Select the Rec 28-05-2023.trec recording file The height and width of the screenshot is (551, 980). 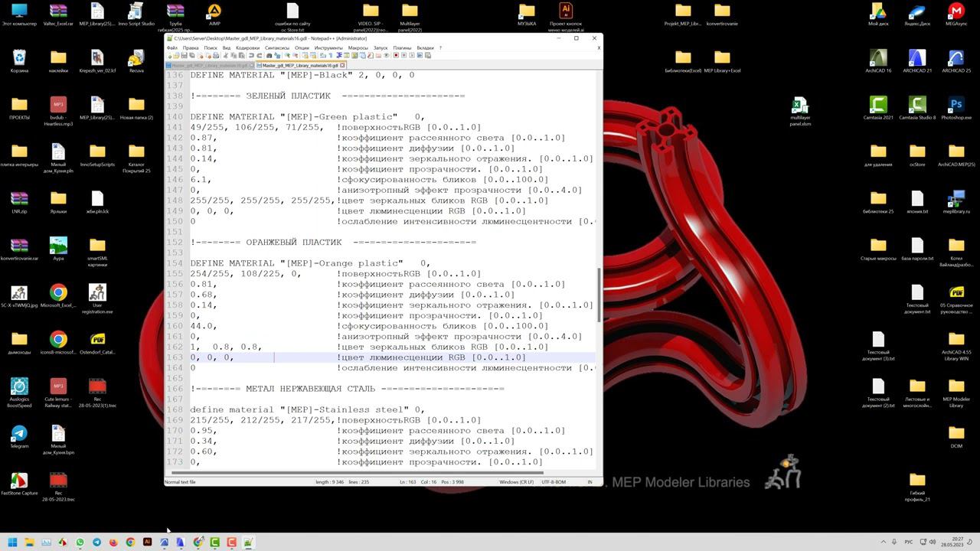coord(58,487)
